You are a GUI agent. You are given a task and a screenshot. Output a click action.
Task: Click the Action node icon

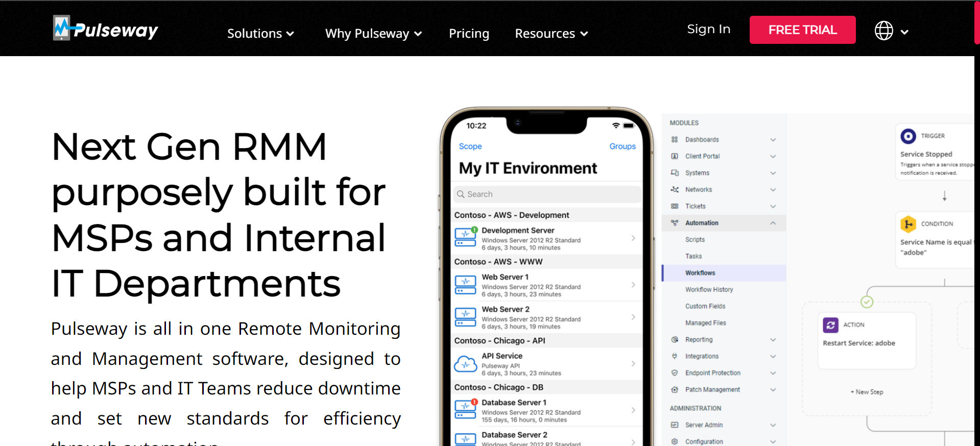click(x=831, y=325)
